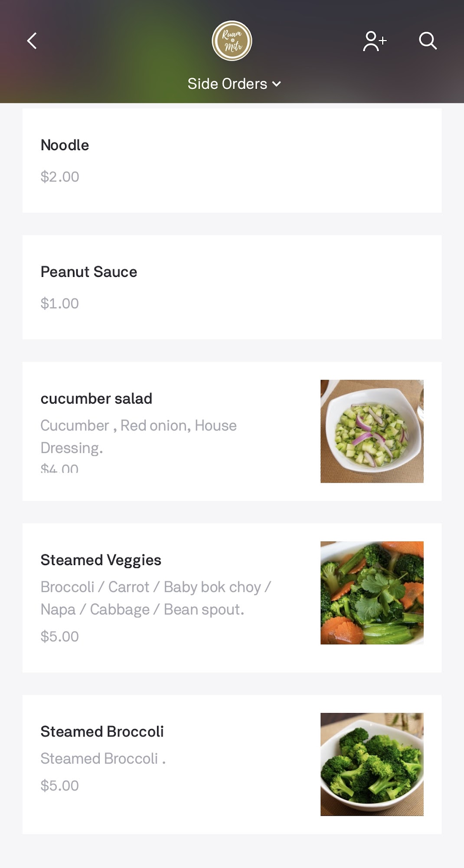Screen dimensions: 464x868
Task: Click the Noodle $2.00 price
Action: click(x=60, y=177)
